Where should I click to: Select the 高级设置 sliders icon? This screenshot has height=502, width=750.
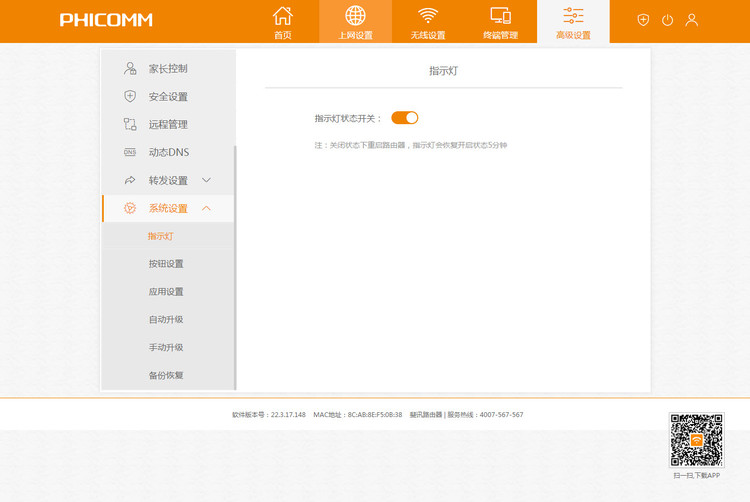(x=573, y=16)
